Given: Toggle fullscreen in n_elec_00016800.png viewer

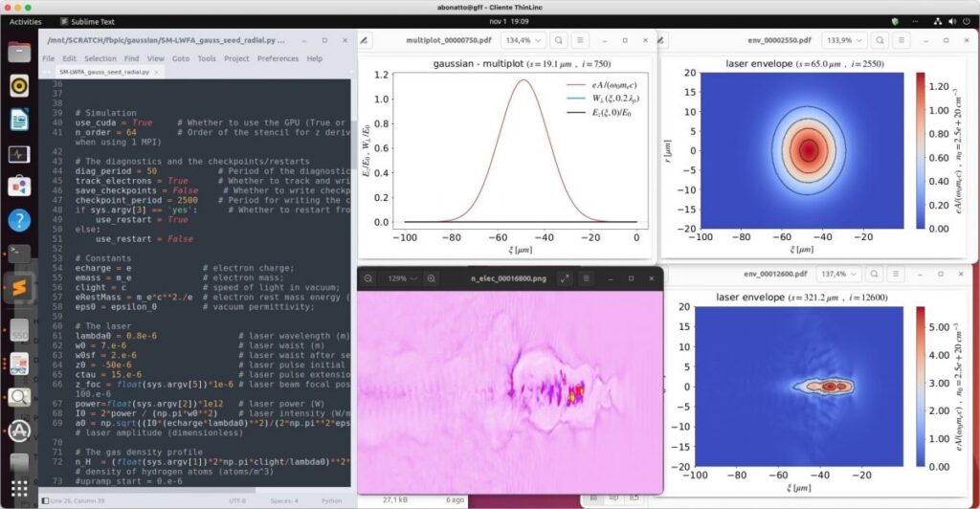Looking at the screenshot, I should [565, 278].
